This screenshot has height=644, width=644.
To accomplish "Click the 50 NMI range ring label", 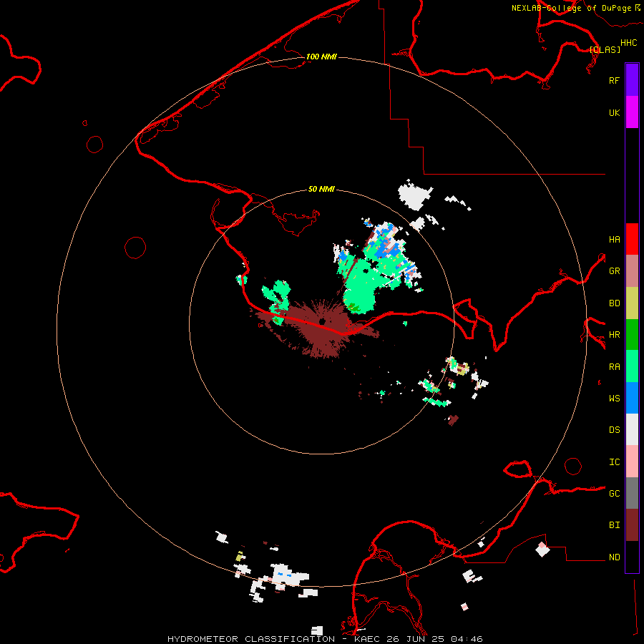I will click(321, 189).
